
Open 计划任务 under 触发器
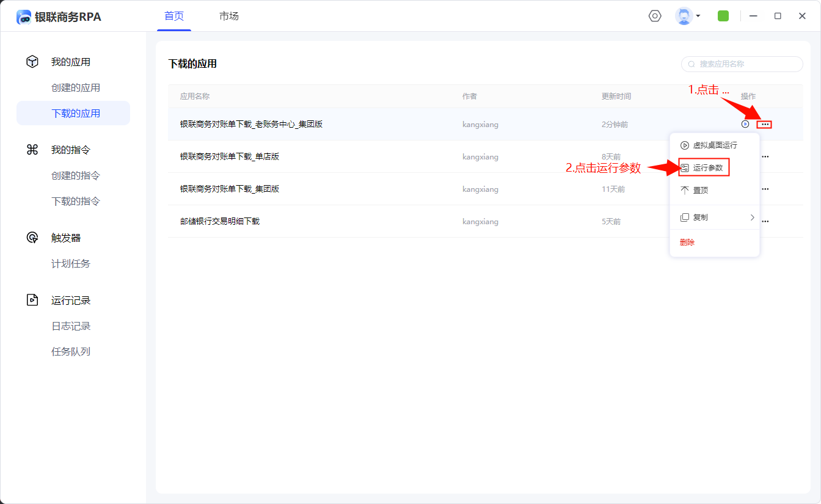(x=71, y=263)
